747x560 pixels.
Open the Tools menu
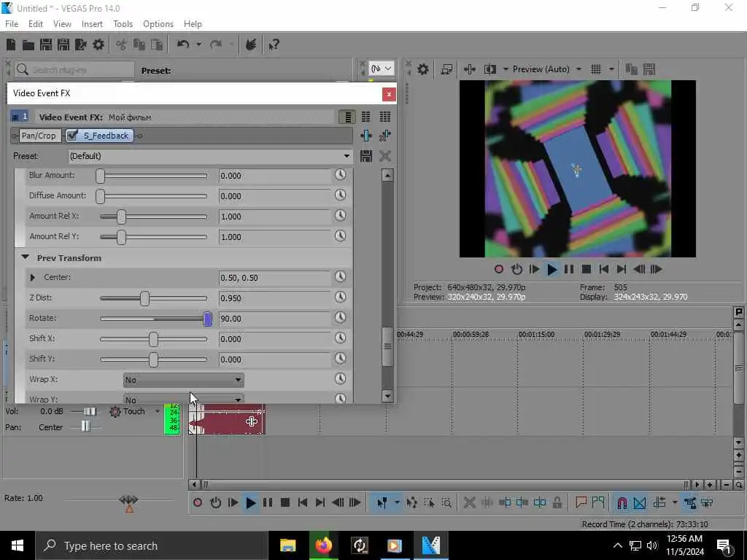tap(123, 24)
